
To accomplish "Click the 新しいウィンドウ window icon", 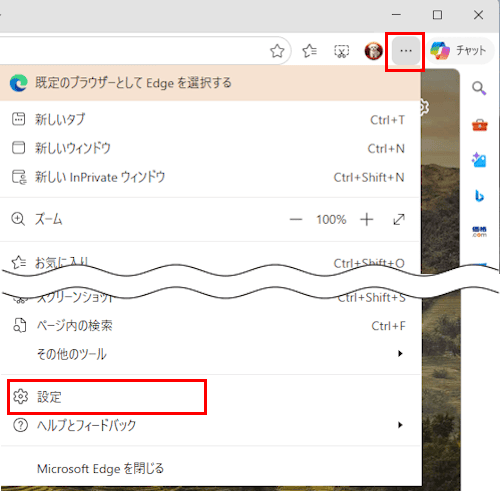I will click(x=18, y=148).
